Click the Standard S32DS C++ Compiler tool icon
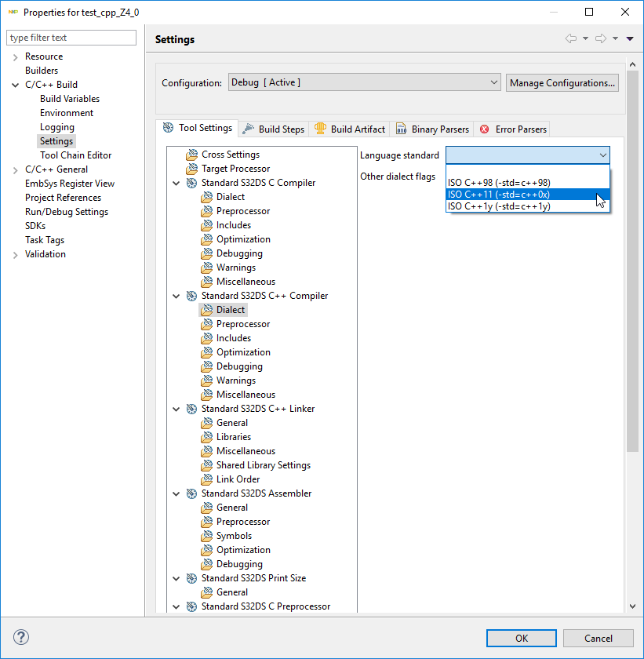The width and height of the screenshot is (644, 659). (192, 296)
